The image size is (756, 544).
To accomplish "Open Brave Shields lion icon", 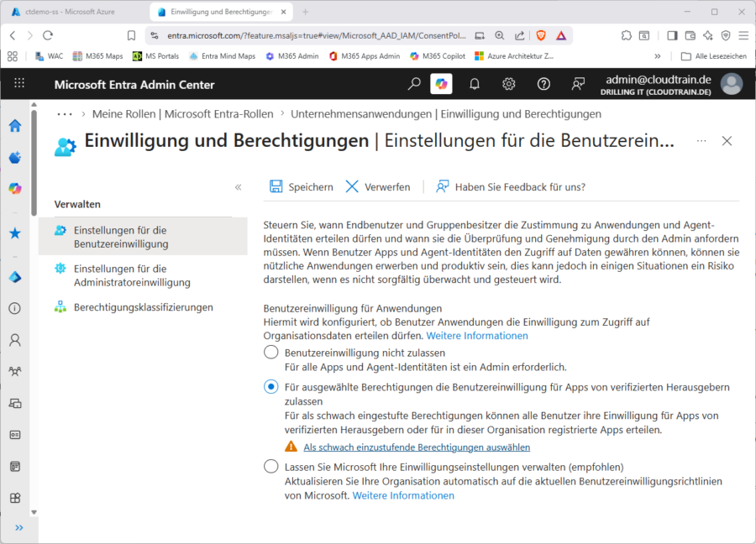I will coord(541,35).
